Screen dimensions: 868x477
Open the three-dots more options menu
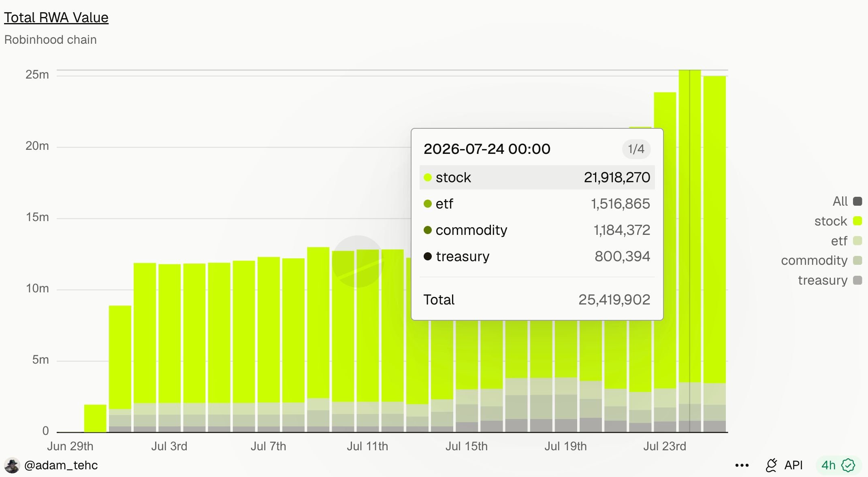(742, 465)
